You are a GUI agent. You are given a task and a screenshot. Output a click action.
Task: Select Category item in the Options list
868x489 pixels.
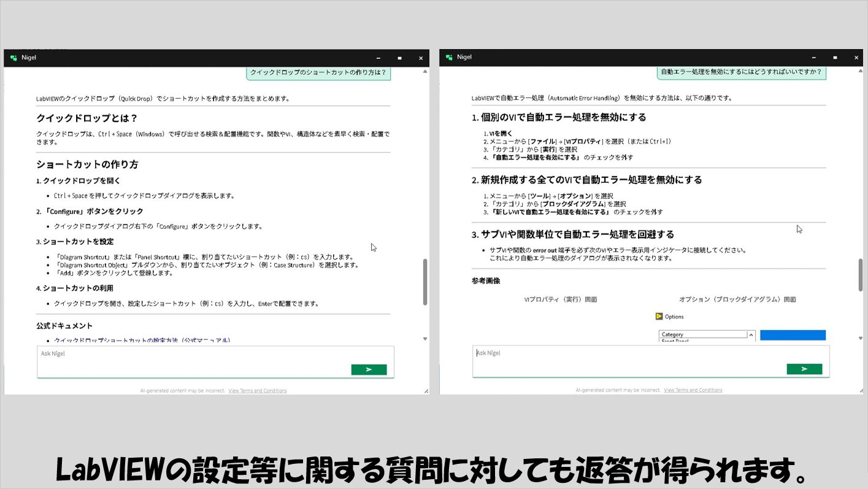tap(673, 334)
